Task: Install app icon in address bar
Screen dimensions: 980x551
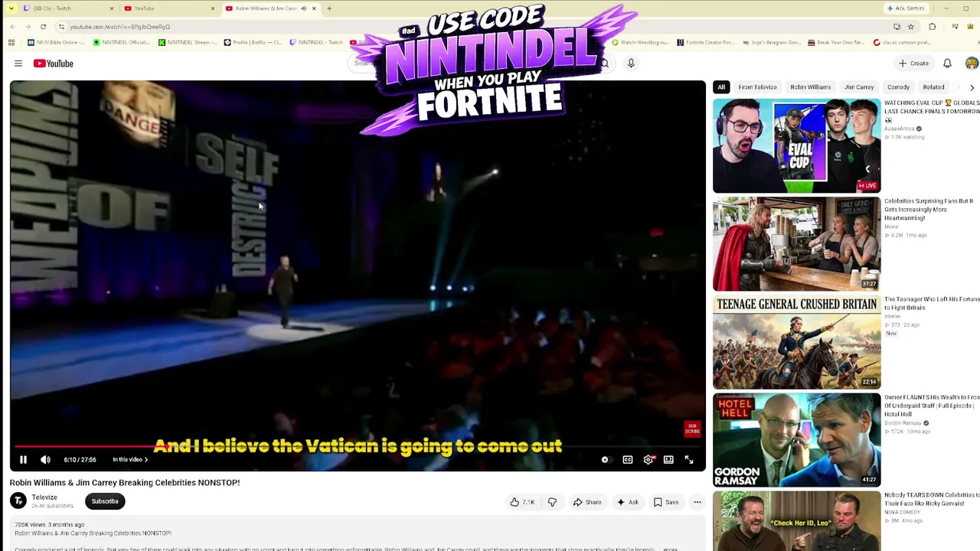Action: [x=897, y=27]
